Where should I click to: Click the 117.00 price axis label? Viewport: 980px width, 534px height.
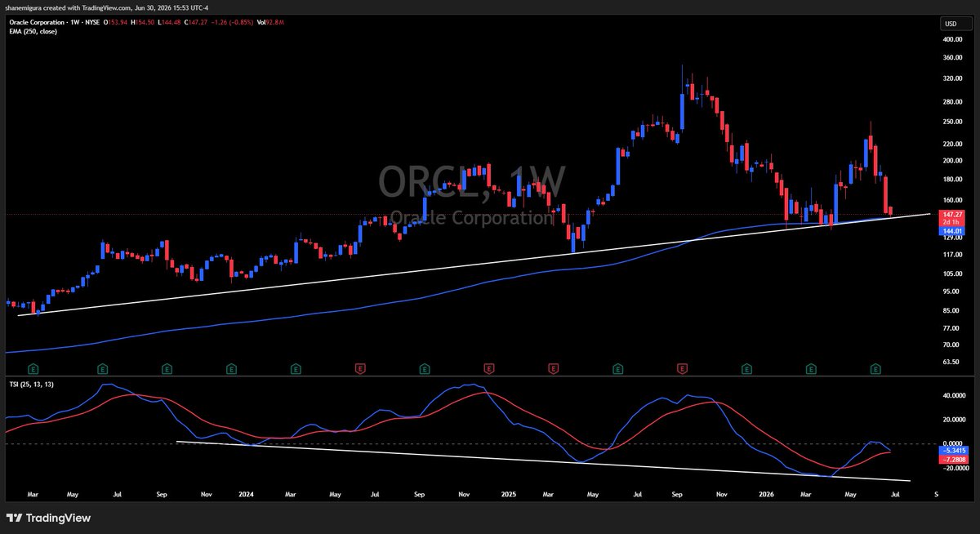[953, 254]
